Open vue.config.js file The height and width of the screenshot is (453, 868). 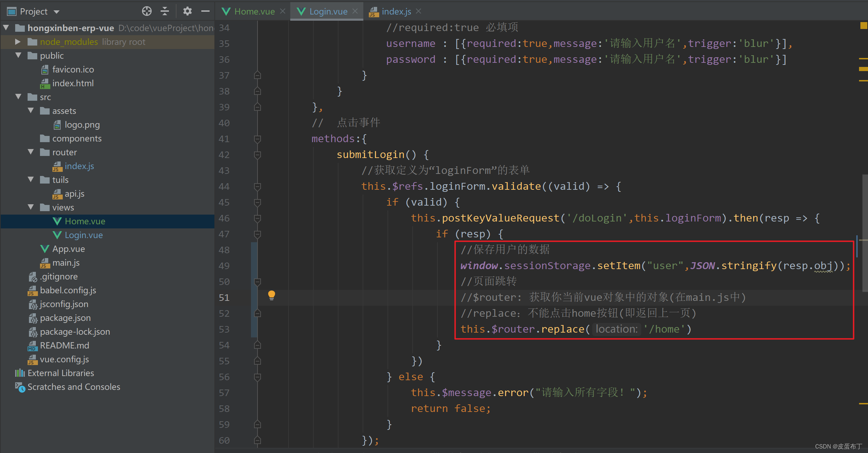tap(64, 359)
